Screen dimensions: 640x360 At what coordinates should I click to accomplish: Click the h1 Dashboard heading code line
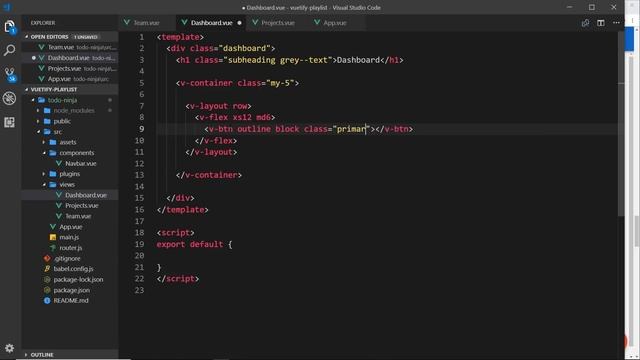[290, 60]
